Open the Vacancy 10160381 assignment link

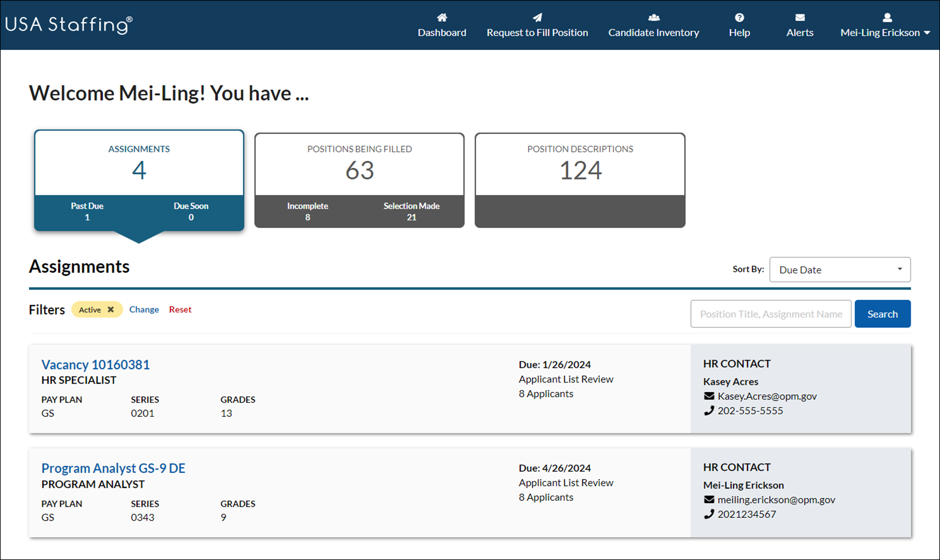tap(95, 365)
